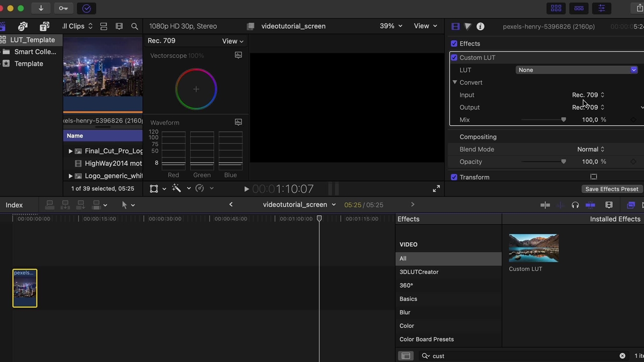Toggle the Transform checkbox
The image size is (644, 362).
454,177
